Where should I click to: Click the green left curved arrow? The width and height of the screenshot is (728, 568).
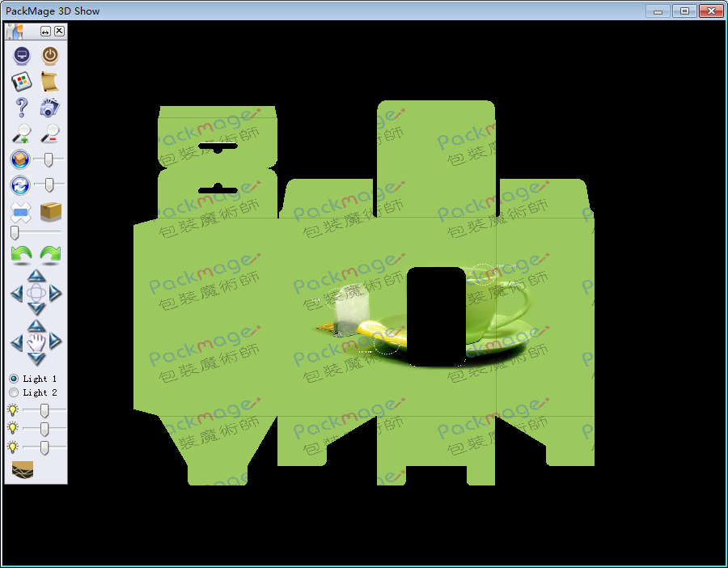(21, 255)
